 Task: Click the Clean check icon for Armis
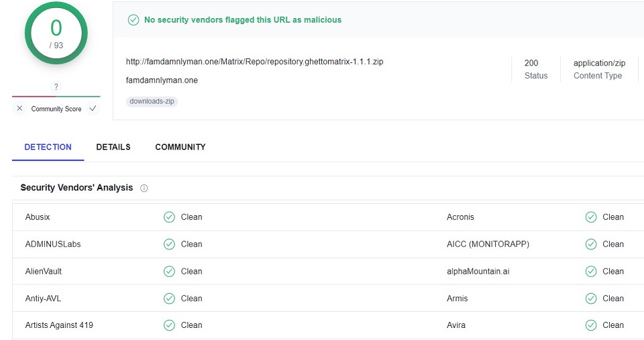click(591, 298)
